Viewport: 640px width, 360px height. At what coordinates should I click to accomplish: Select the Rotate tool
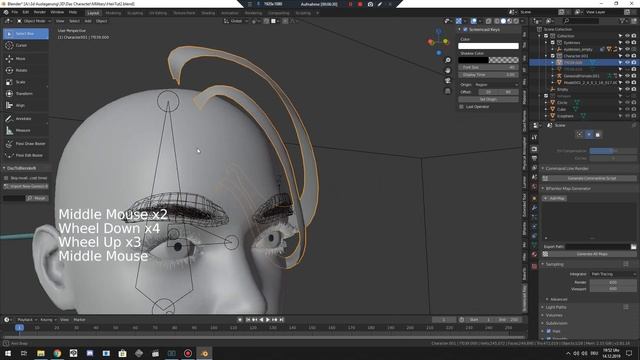click(x=25, y=70)
